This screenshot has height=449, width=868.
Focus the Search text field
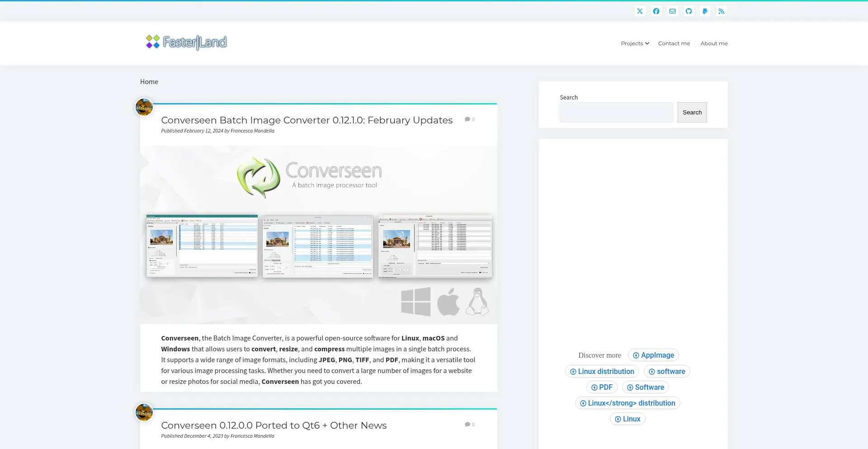616,112
